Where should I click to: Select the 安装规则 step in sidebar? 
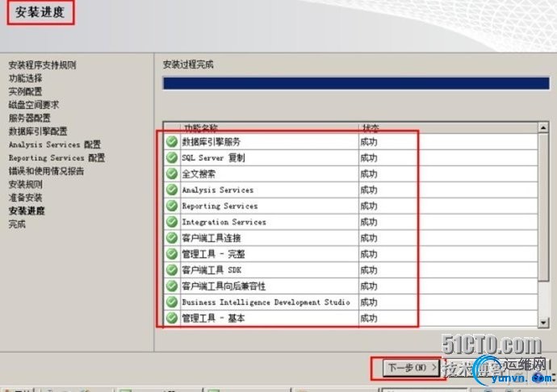click(25, 184)
